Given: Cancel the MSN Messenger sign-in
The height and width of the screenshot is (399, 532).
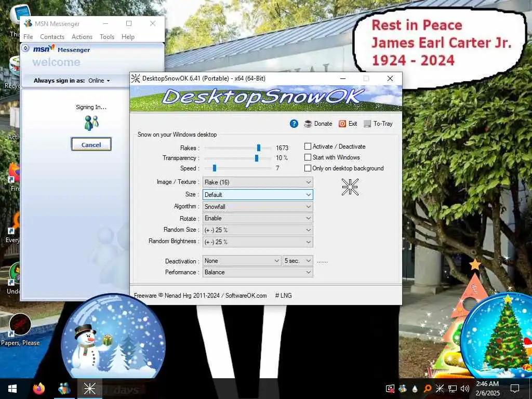Looking at the screenshot, I should 91,144.
